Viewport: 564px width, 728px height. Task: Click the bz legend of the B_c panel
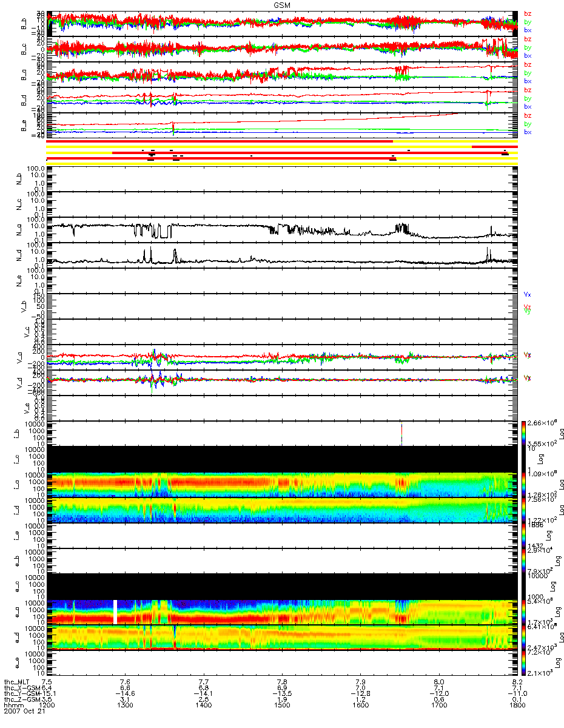point(528,39)
